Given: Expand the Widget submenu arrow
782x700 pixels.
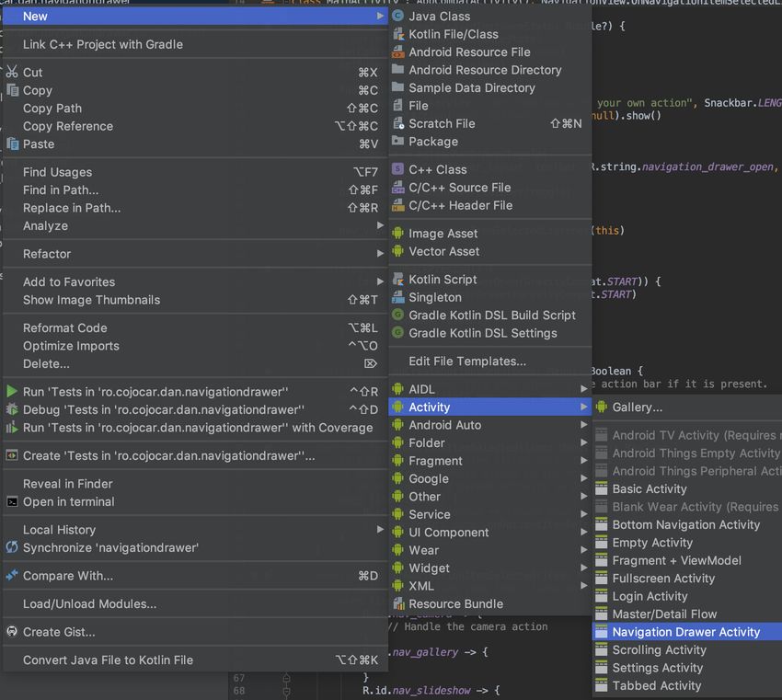Looking at the screenshot, I should tap(583, 568).
